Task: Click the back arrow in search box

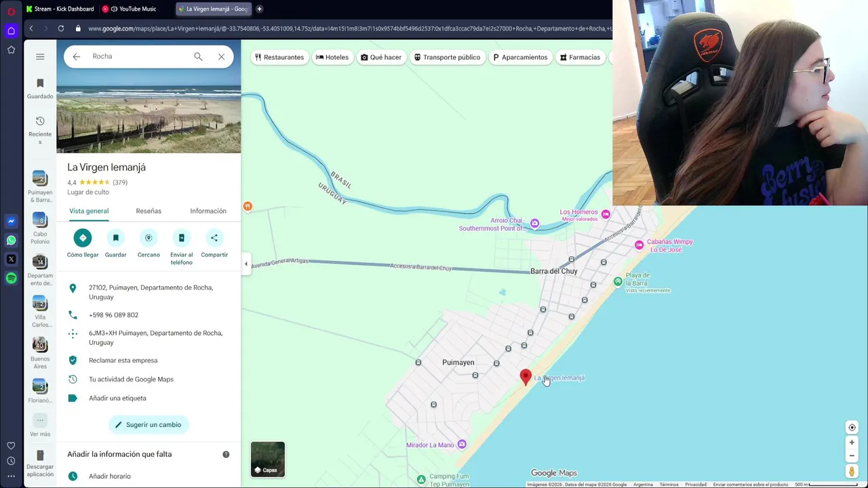Action: click(x=77, y=56)
